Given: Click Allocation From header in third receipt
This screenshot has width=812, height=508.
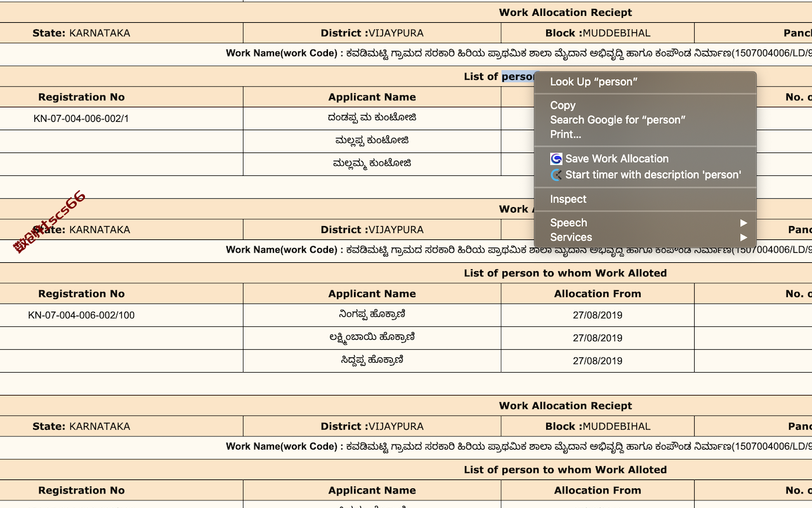Looking at the screenshot, I should (598, 491).
